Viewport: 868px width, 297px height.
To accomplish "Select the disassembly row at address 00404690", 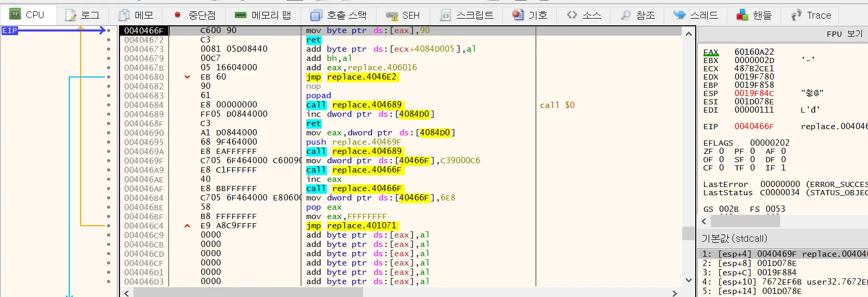I will coord(144,133).
